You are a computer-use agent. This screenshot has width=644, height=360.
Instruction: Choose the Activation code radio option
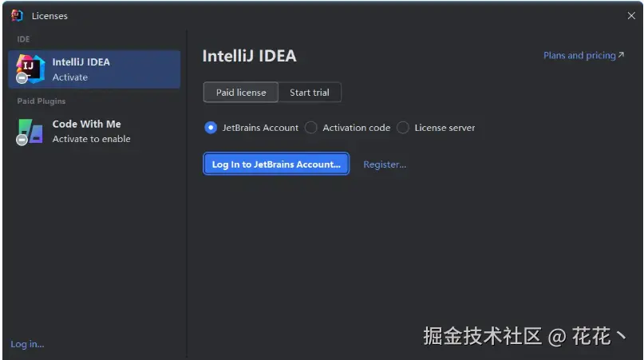311,128
